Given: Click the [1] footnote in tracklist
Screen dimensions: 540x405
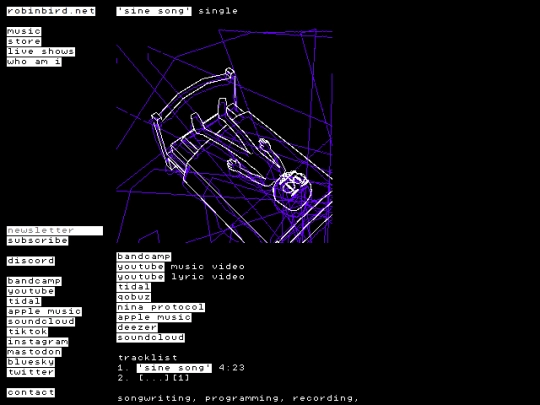Looking at the screenshot, I should (181, 378).
